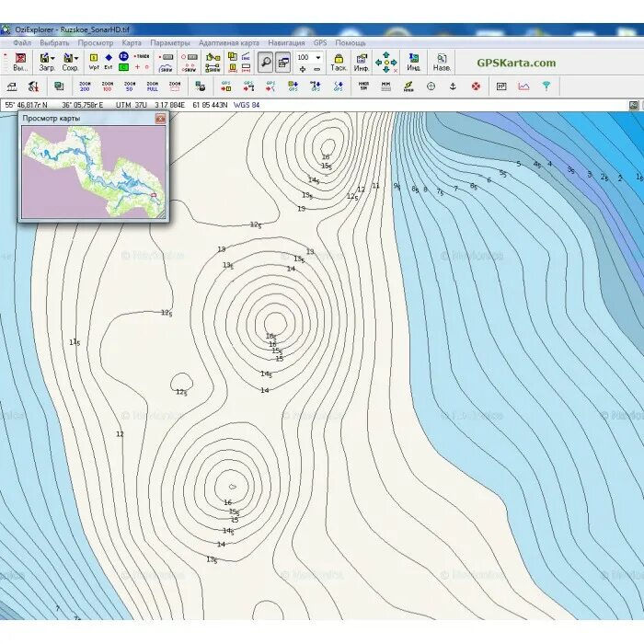
Task: Click the Zoom 200 button
Action: 85,86
